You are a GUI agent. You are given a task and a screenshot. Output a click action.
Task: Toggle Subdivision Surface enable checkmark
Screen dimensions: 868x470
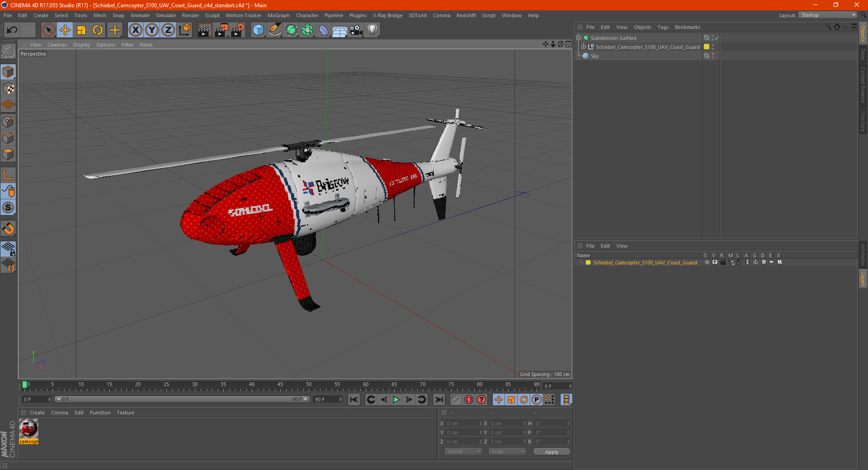(717, 38)
